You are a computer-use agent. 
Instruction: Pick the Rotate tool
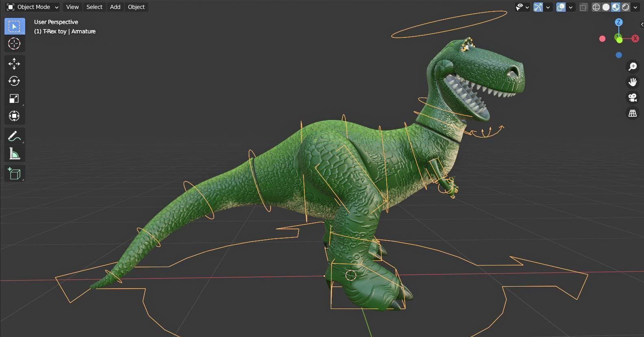tap(15, 81)
